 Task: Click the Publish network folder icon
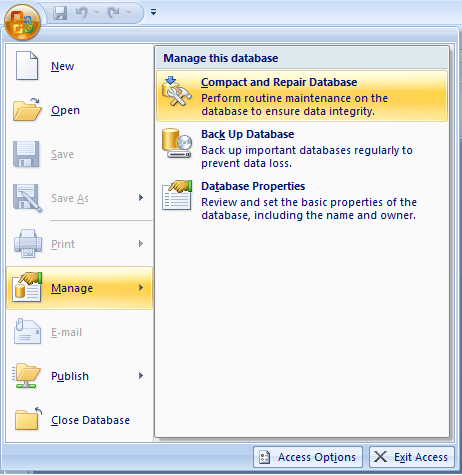click(27, 376)
